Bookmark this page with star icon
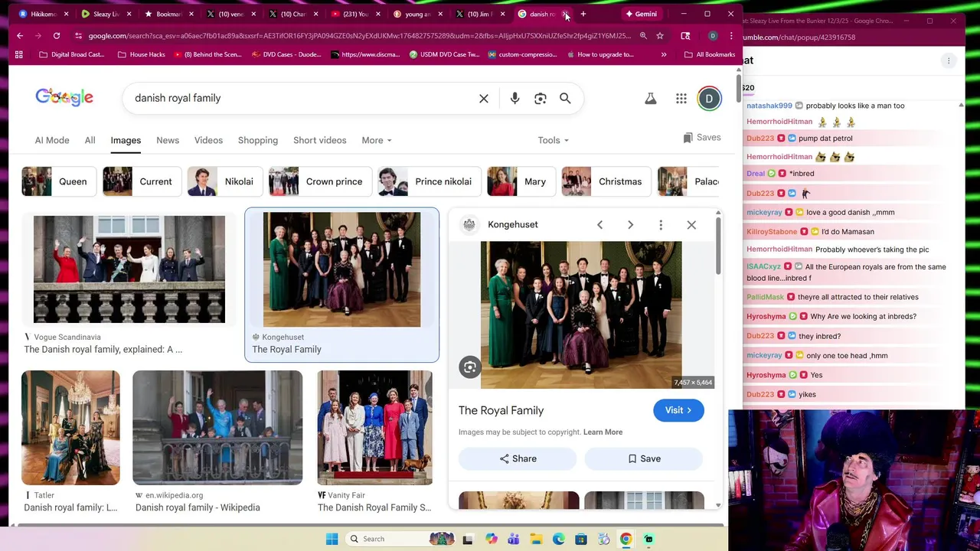The width and height of the screenshot is (980, 551). tap(659, 36)
